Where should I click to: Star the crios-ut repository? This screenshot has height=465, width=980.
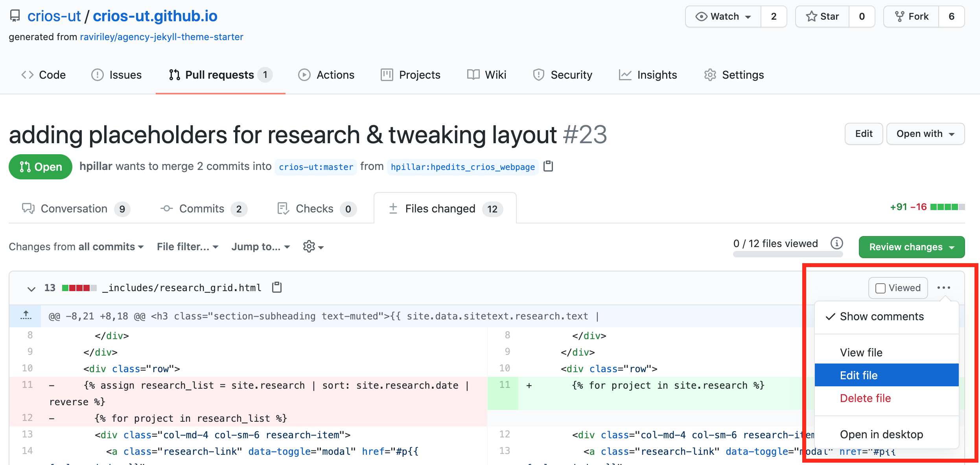[x=822, y=17]
